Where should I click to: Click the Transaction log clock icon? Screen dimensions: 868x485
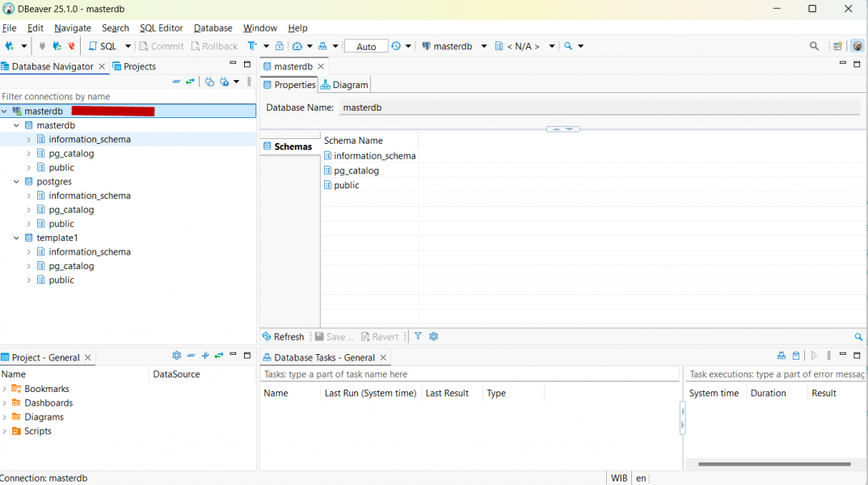click(x=396, y=46)
